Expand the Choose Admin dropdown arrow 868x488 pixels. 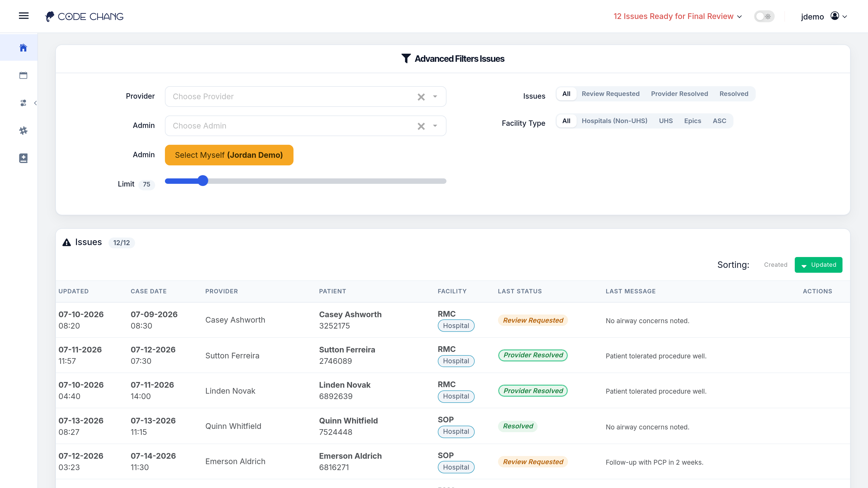point(435,126)
